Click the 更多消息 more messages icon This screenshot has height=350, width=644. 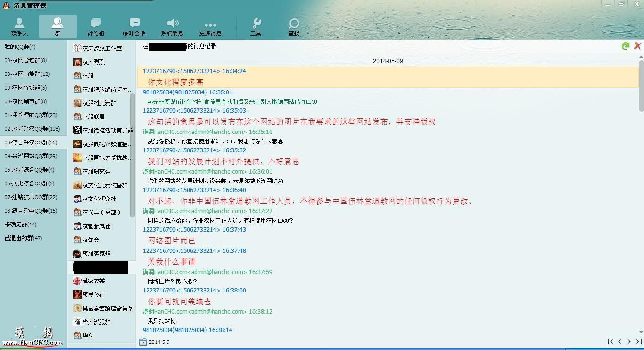click(210, 27)
